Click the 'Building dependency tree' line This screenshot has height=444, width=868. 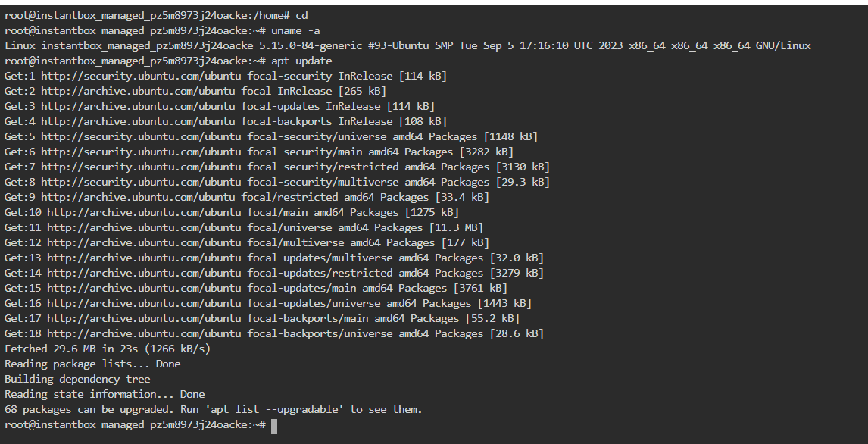click(x=77, y=380)
